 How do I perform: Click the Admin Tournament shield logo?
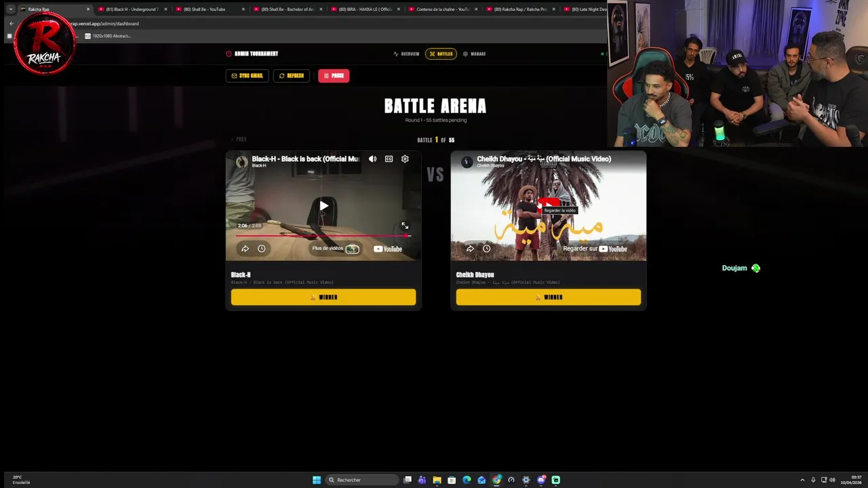click(229, 54)
